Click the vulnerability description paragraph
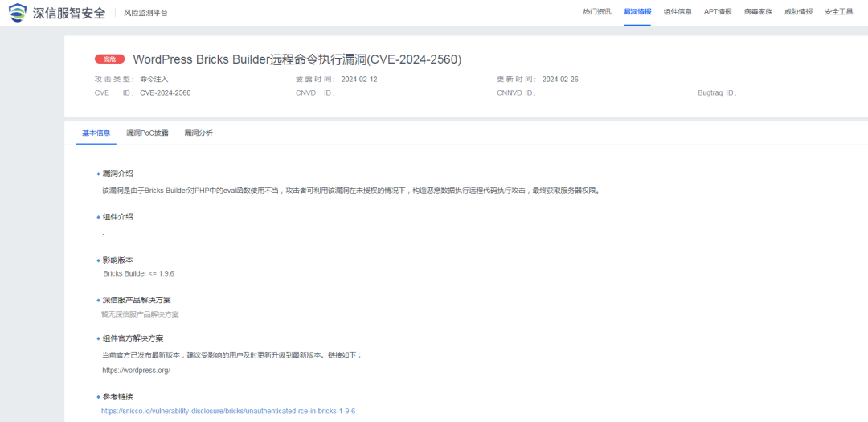Viewport: 868px width, 422px height. coord(351,191)
